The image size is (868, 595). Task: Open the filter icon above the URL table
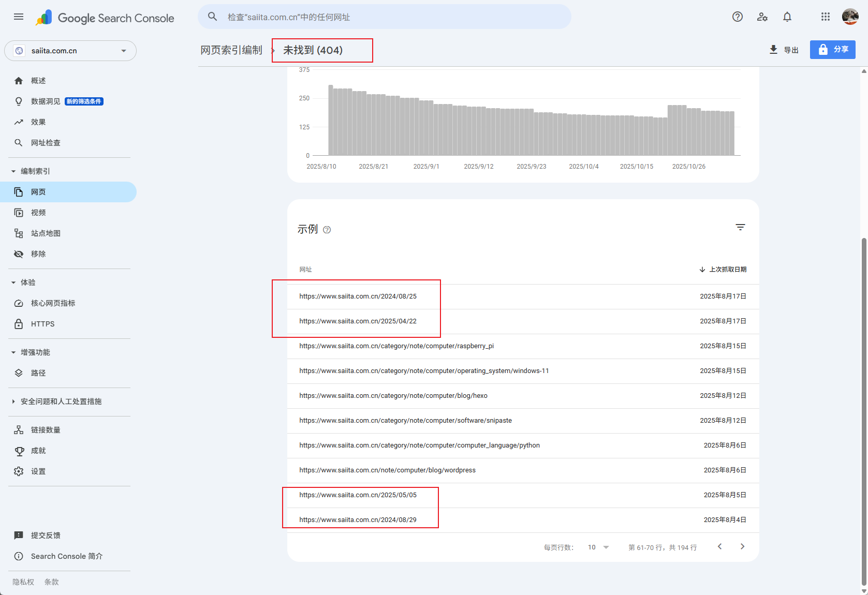coord(740,227)
